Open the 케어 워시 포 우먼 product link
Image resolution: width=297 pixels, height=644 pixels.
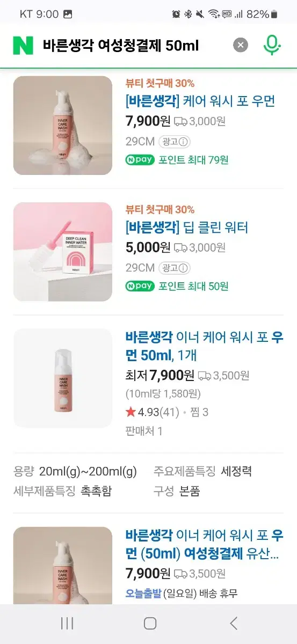200,100
